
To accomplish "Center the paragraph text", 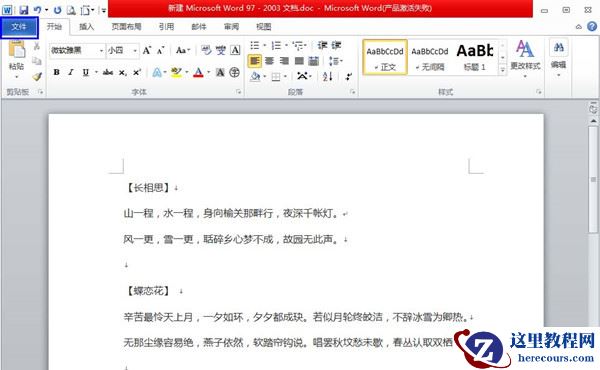I will tap(269, 61).
